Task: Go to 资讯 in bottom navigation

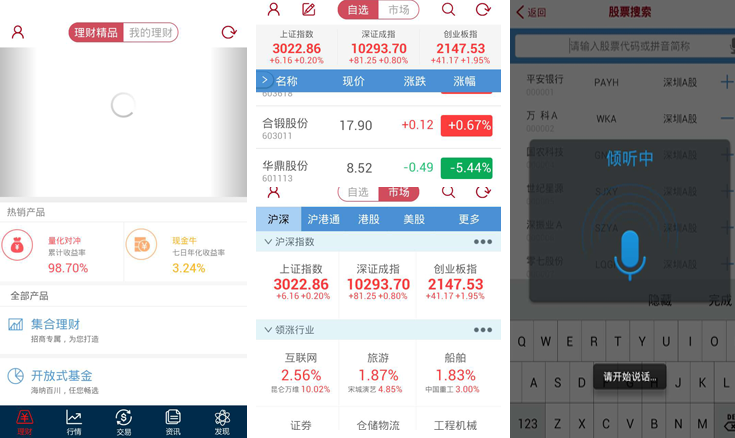Action: coord(172,422)
